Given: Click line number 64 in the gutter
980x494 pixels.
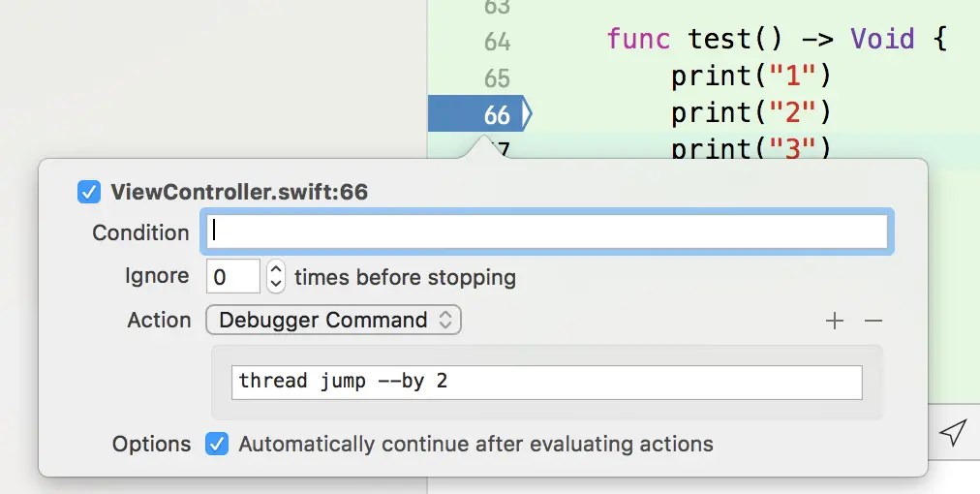Looking at the screenshot, I should 497,42.
